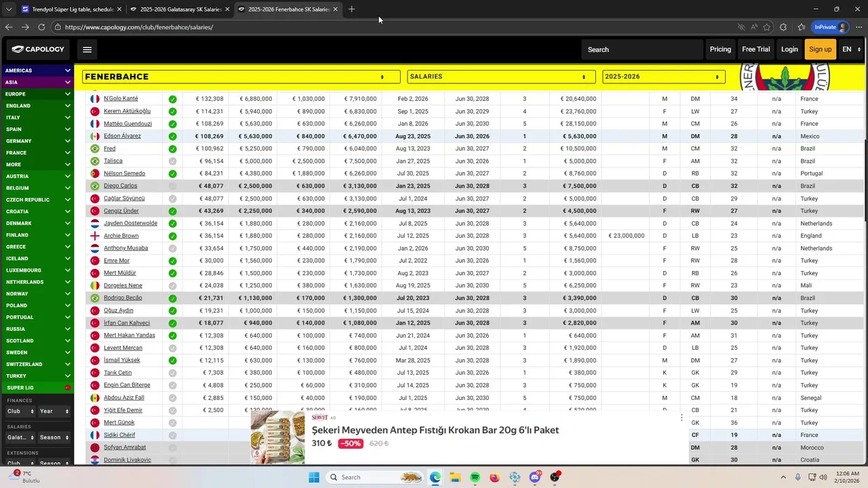Click the InPrivate profile badge
The width and height of the screenshot is (868, 488).
(831, 27)
